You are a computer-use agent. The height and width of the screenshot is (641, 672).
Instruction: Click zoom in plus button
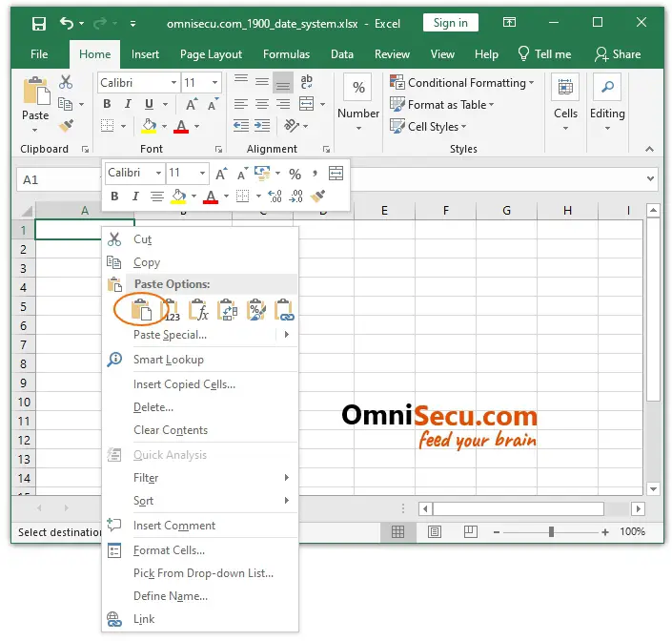click(x=605, y=532)
